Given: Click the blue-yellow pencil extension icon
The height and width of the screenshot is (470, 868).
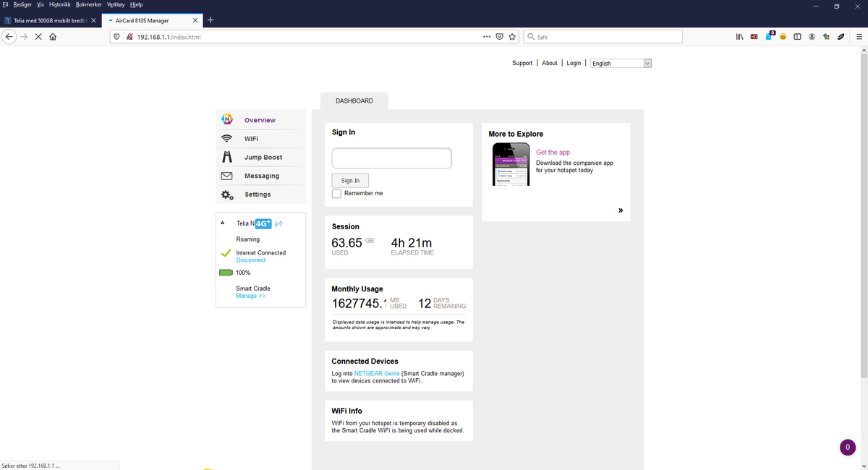Looking at the screenshot, I should point(826,36).
